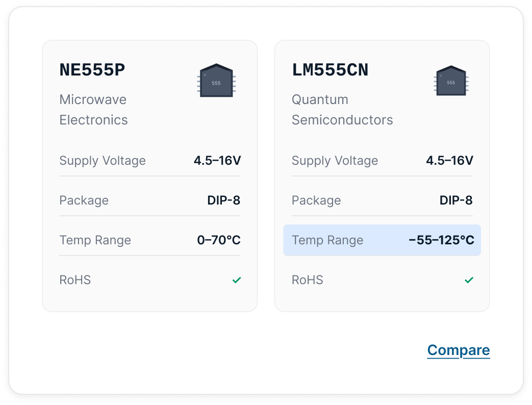Screen dimensions: 532x405
Task: Toggle RoHS compliance for LM555CN
Action: 382,280
